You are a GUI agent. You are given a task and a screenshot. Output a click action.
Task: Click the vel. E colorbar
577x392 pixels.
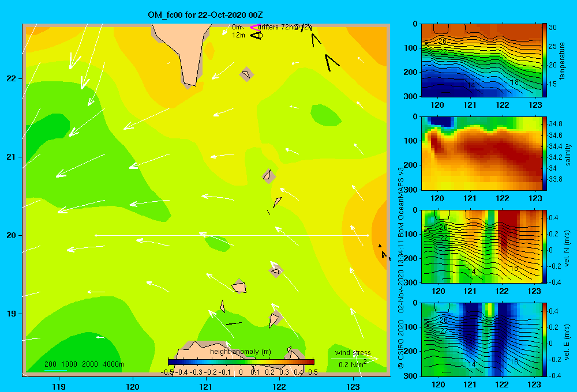point(545,340)
